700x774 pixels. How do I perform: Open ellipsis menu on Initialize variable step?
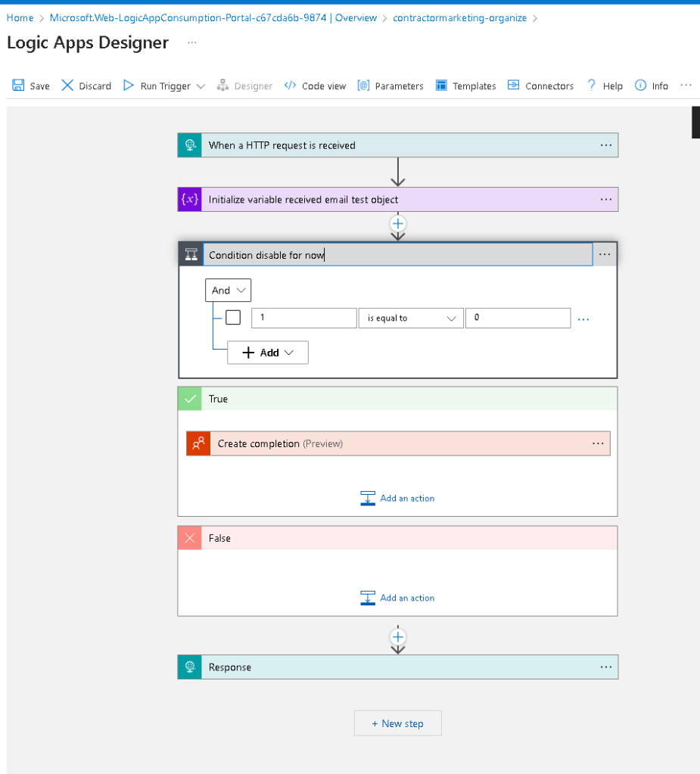605,200
